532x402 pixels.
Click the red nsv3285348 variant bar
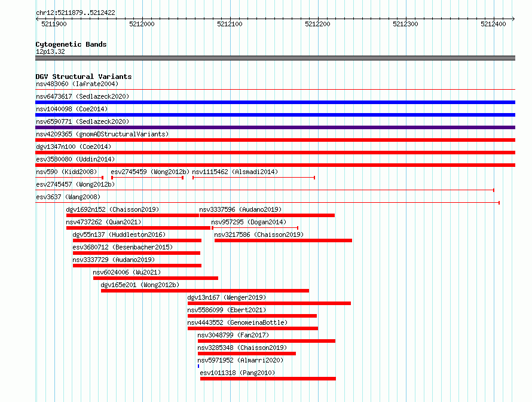click(247, 354)
